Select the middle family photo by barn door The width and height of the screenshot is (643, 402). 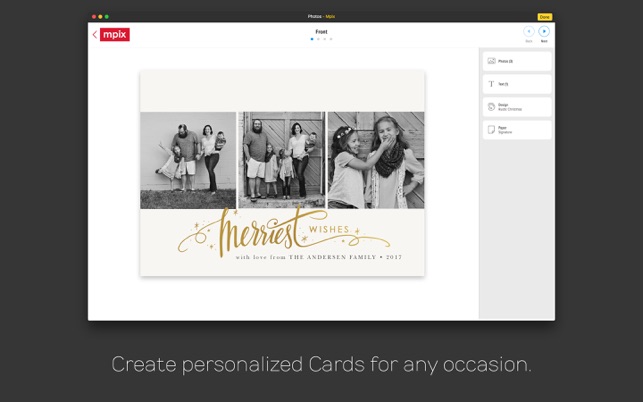[x=282, y=160]
